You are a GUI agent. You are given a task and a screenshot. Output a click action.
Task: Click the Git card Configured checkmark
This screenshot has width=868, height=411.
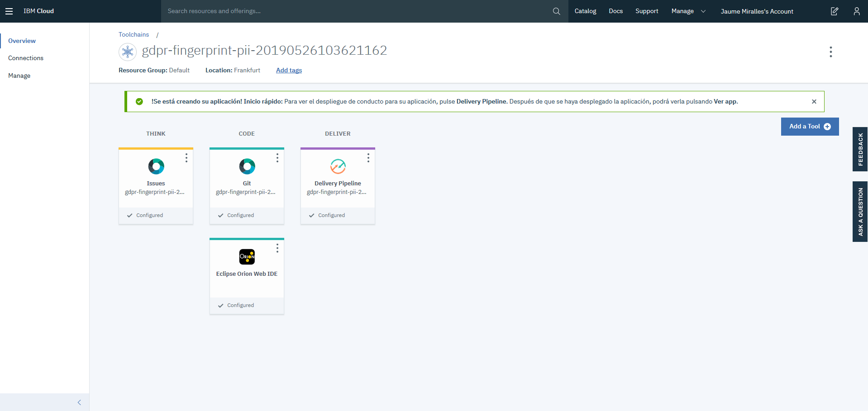[x=221, y=216]
